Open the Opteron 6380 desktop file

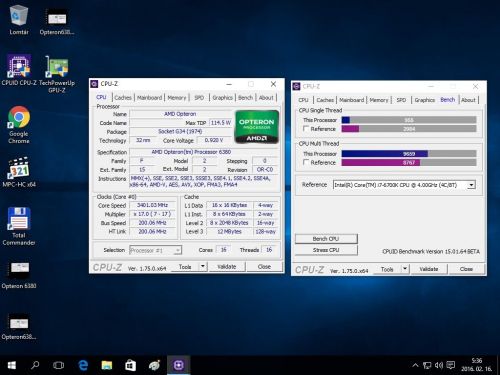coord(19,275)
